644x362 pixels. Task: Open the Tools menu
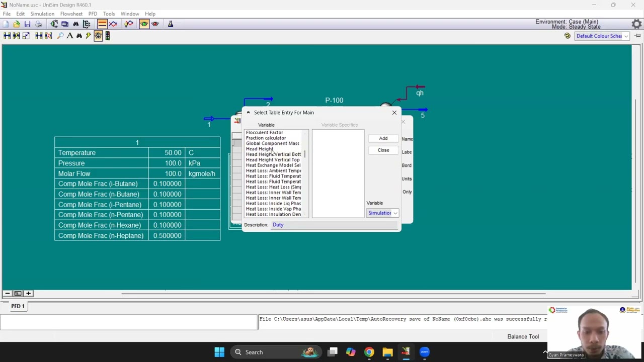[x=109, y=14]
